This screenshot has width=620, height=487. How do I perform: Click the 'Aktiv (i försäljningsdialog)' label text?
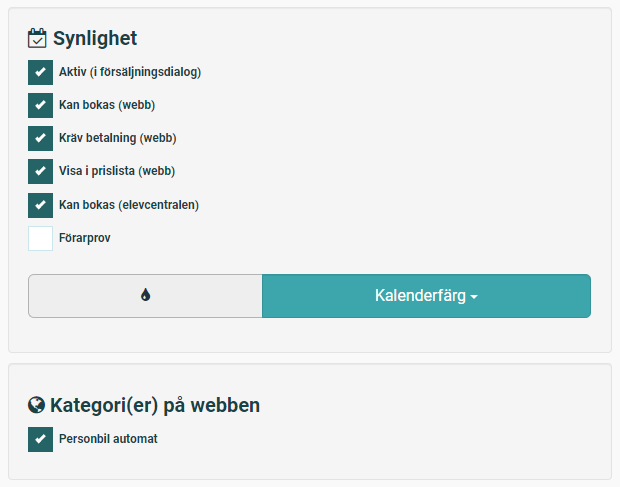pos(130,72)
